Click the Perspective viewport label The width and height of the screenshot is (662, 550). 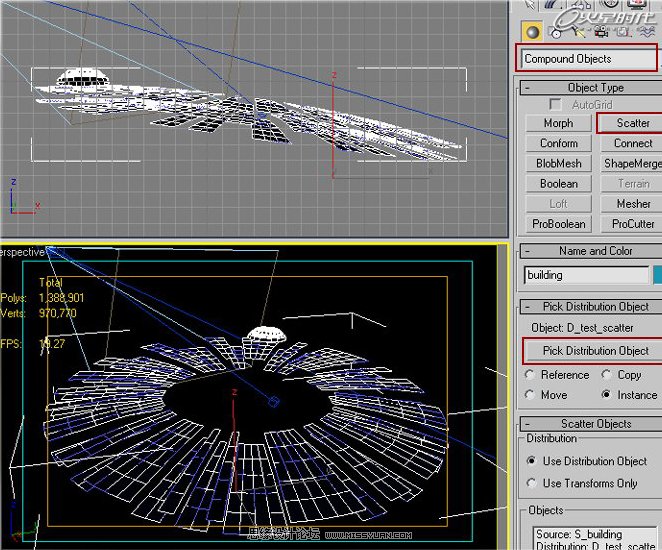click(22, 252)
